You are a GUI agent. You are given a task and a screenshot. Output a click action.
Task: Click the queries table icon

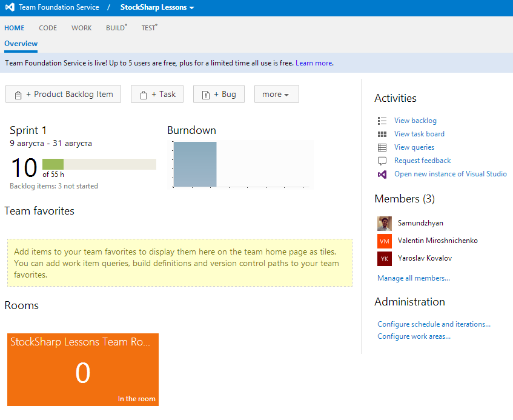pyautogui.click(x=382, y=148)
